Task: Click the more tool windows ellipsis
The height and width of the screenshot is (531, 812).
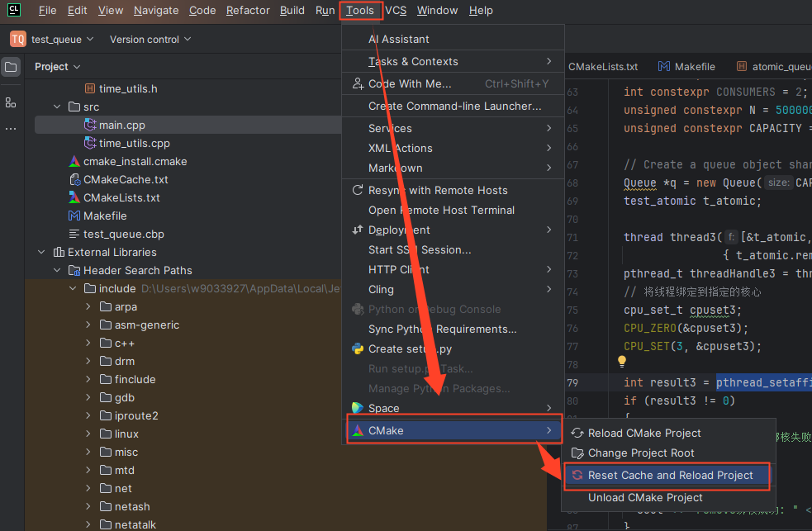Action: [x=11, y=128]
